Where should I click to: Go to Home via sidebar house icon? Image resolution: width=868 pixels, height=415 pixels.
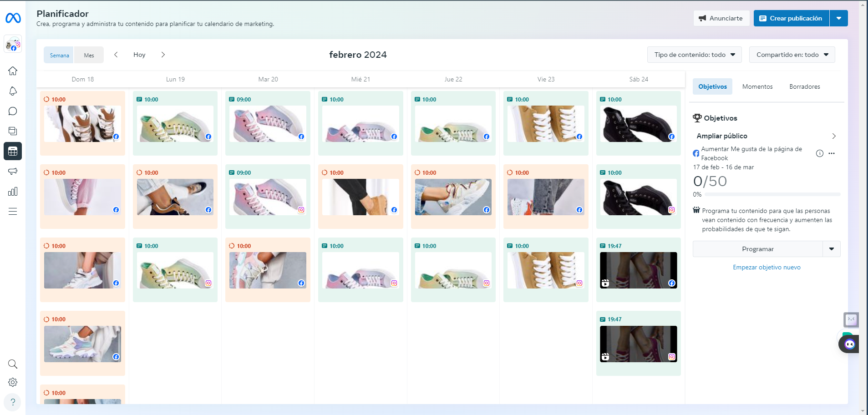[x=13, y=71]
